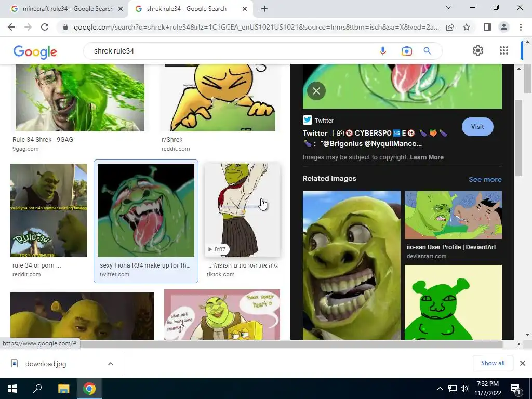Viewport: 532px width, 399px height.
Task: Click the Visit button
Action: pos(477,127)
